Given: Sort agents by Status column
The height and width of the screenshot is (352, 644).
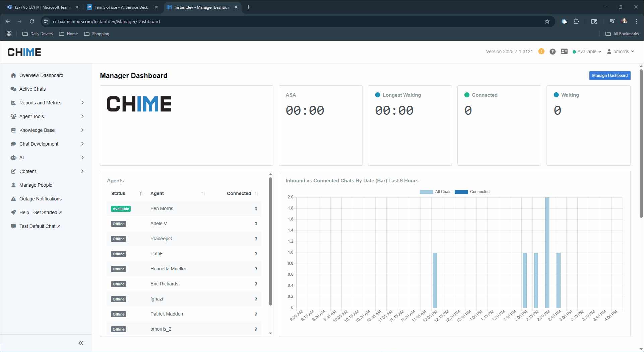Looking at the screenshot, I should (x=127, y=193).
